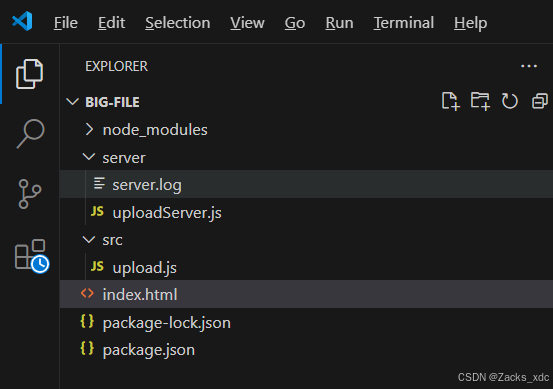
Task: Click the JS icon beside upload.js
Action: pyautogui.click(x=97, y=266)
